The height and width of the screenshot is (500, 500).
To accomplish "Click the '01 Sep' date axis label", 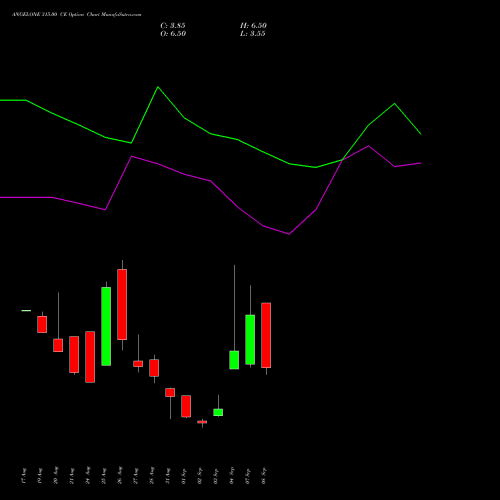I will [x=184, y=476].
